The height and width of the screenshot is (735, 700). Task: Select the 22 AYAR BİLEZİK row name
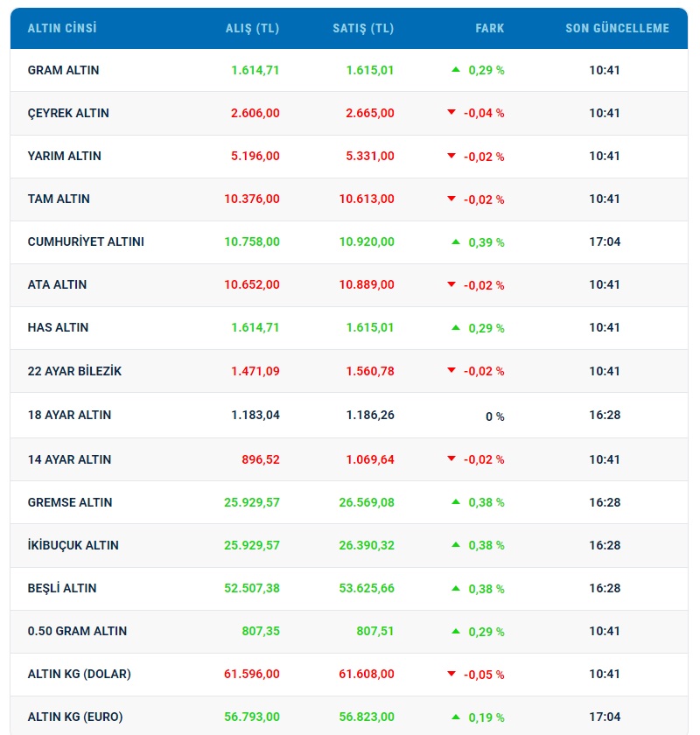tap(74, 371)
